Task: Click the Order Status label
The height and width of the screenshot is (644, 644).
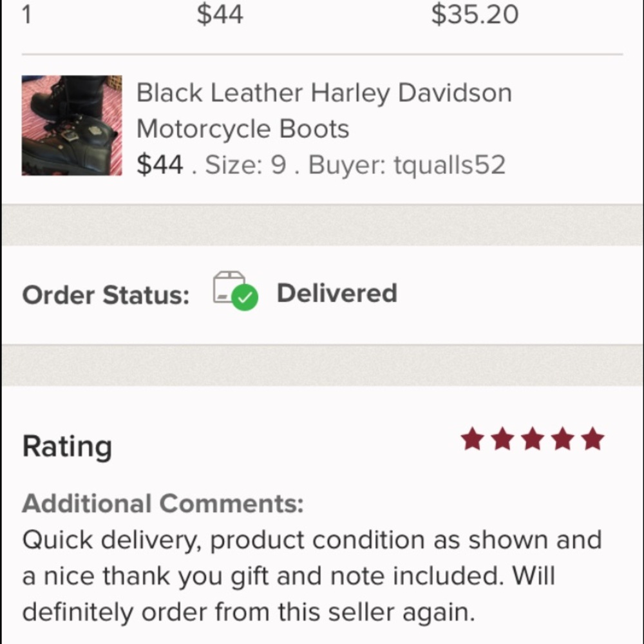Action: coord(105,294)
